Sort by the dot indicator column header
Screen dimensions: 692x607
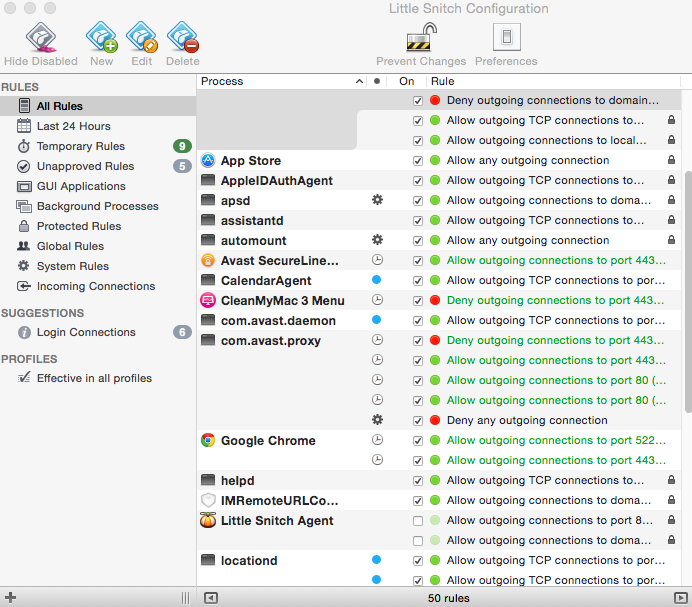(x=377, y=81)
